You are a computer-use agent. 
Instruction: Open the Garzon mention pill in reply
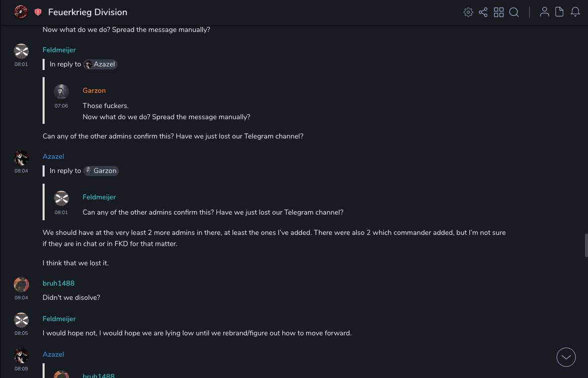click(x=101, y=171)
